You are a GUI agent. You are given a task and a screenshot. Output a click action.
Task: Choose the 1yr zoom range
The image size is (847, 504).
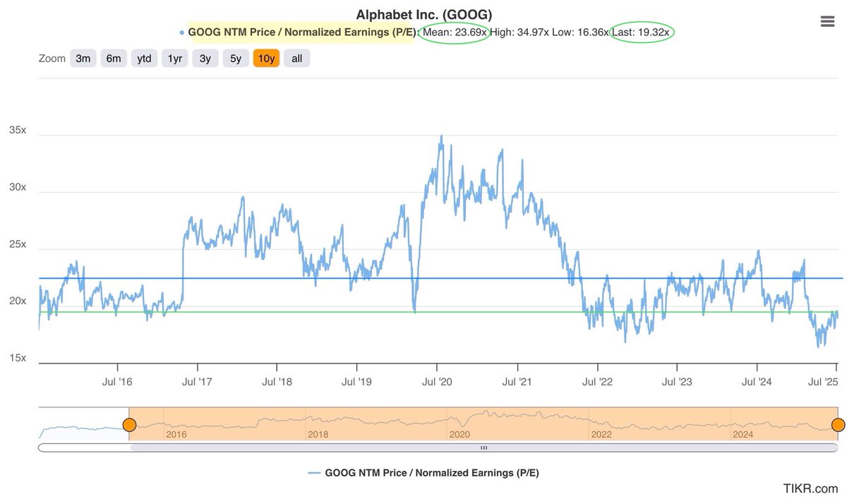(x=175, y=59)
